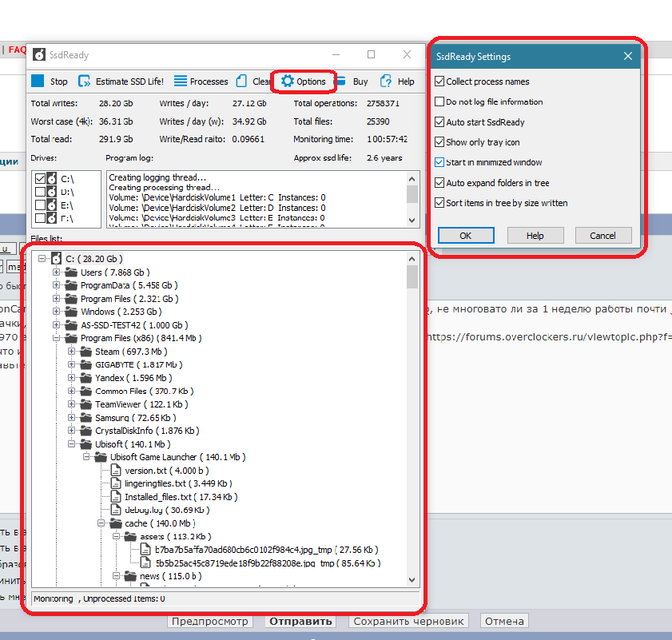Cancel the SsdReady Settings dialog

(x=603, y=236)
